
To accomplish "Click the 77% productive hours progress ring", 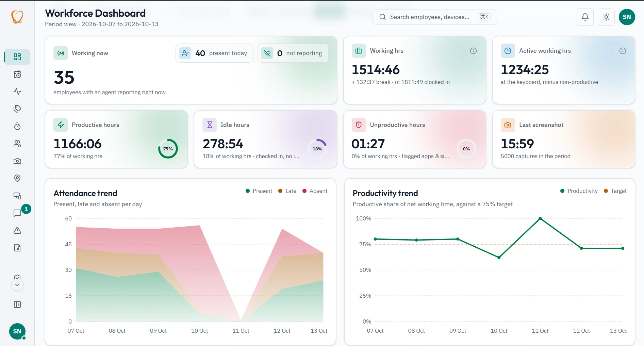I will [168, 149].
